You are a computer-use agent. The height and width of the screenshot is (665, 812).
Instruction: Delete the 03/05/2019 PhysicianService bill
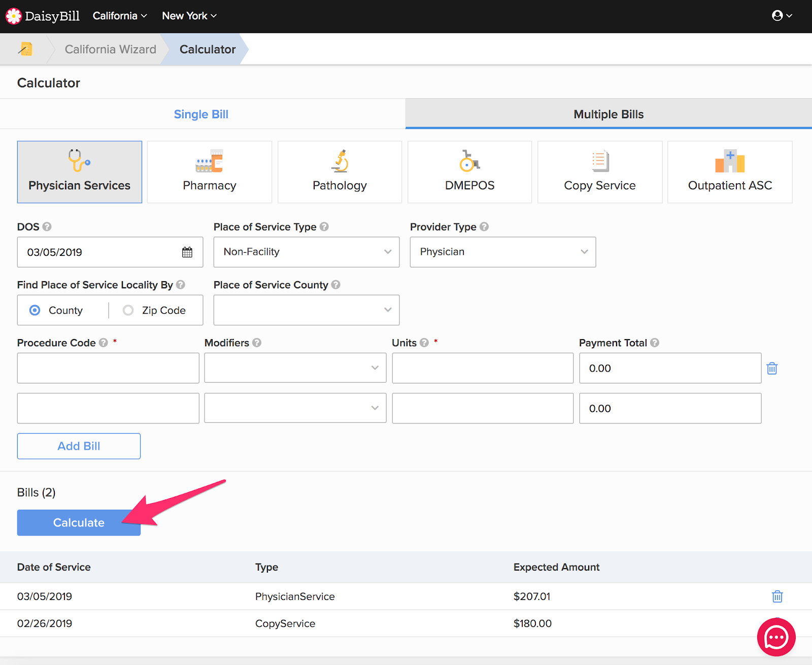point(777,596)
